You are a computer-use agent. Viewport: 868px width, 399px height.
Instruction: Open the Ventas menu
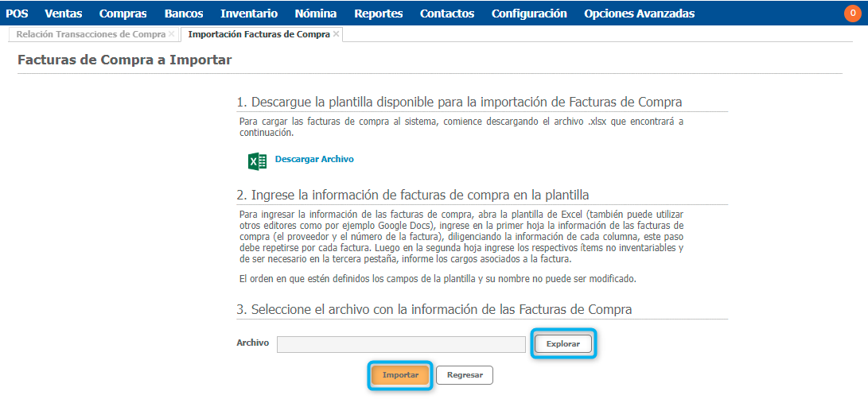(x=64, y=14)
